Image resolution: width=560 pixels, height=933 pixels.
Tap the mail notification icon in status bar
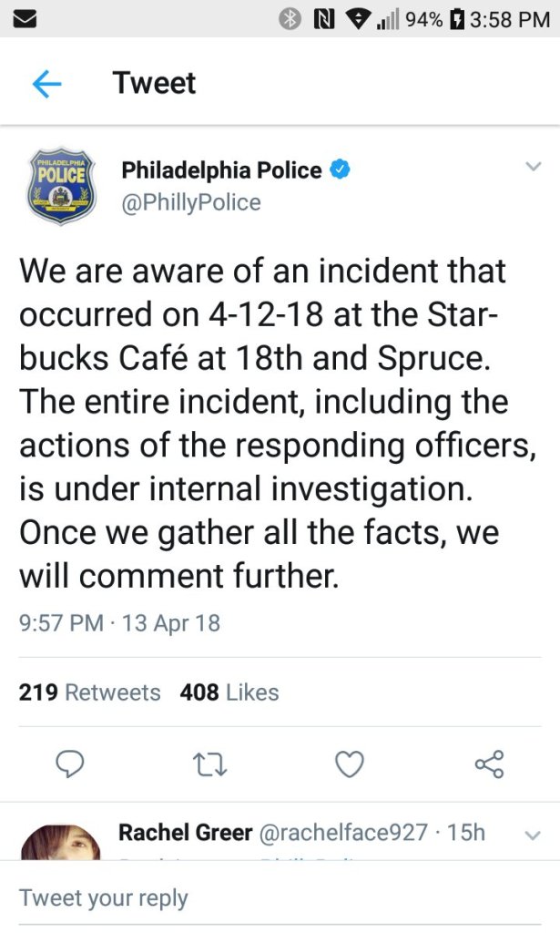click(25, 19)
